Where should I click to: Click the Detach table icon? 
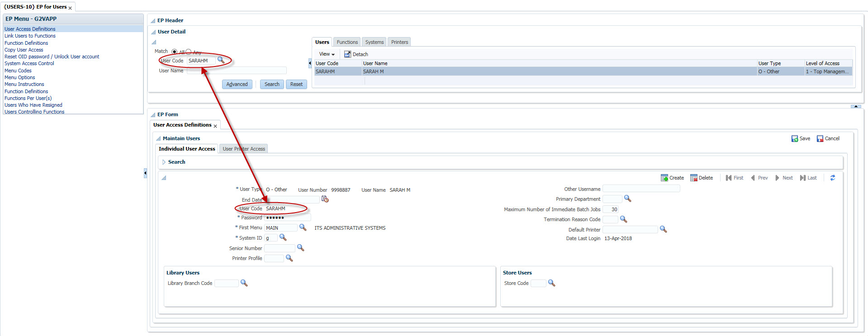[x=347, y=54]
